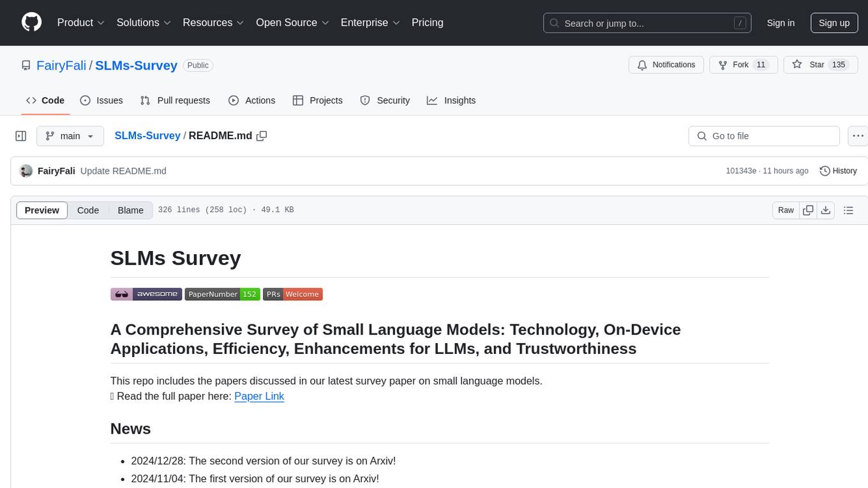This screenshot has width=868, height=488.
Task: Open the Paper Link hyperlink
Action: (259, 396)
